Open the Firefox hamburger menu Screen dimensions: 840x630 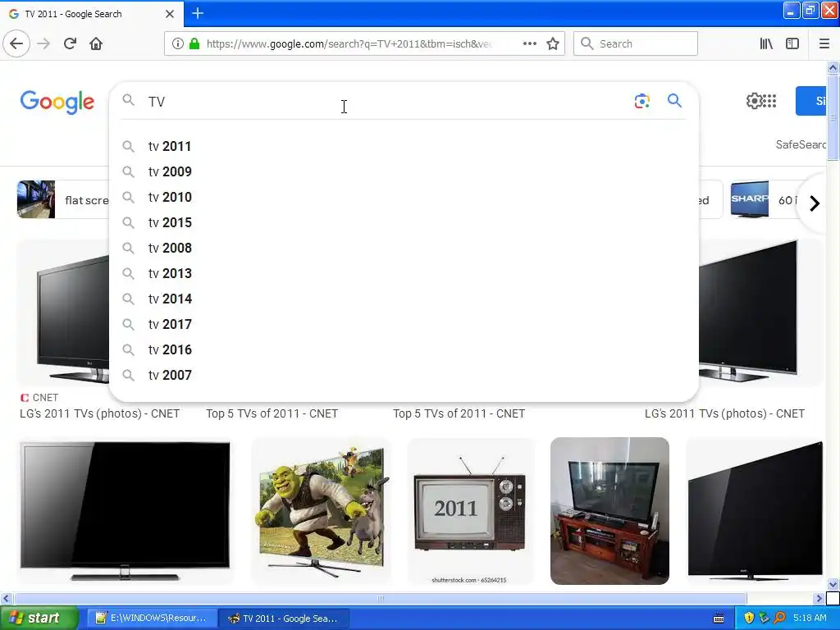point(824,43)
